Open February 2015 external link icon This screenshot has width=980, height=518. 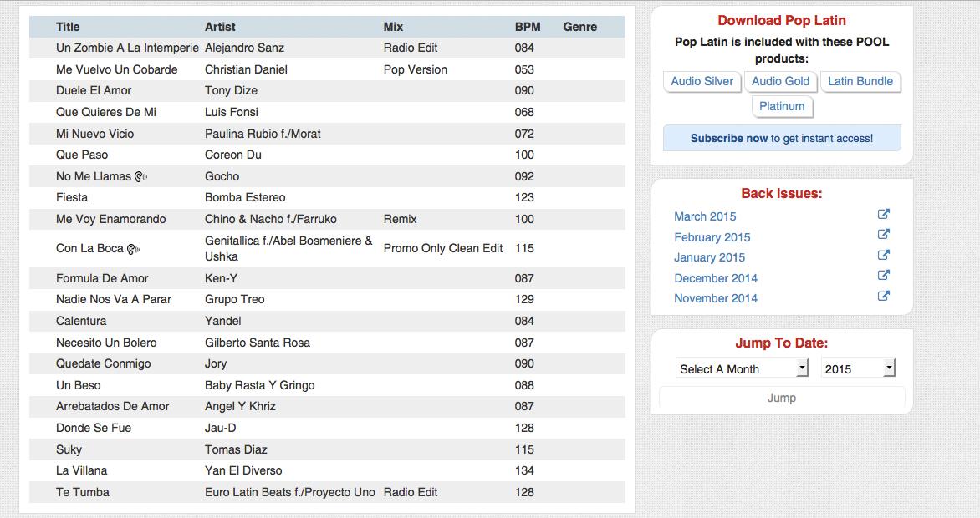(x=883, y=234)
